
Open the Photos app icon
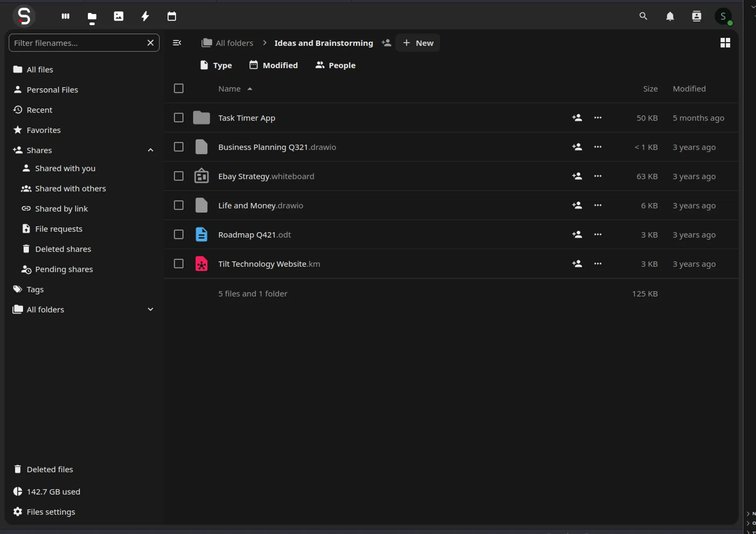click(x=119, y=16)
